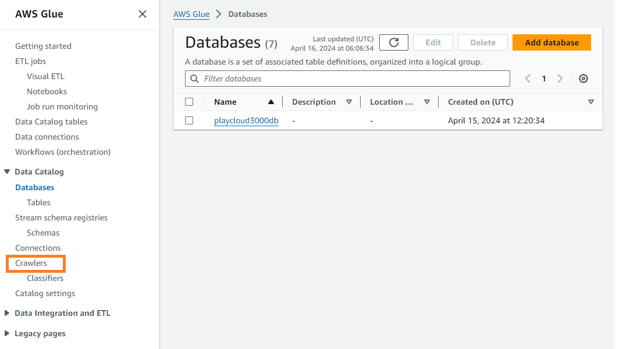Go to Job run monitoring
Viewport: 644px width, 349px height.
click(62, 107)
